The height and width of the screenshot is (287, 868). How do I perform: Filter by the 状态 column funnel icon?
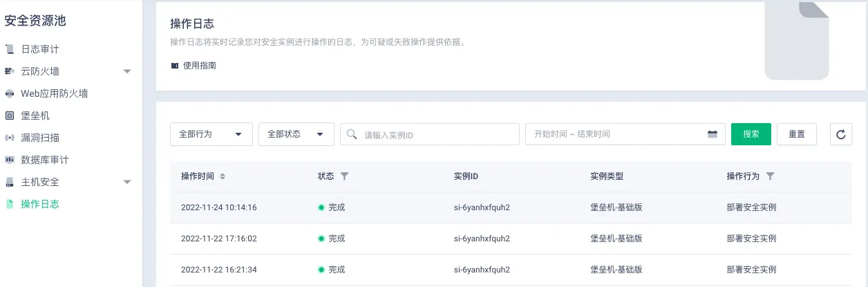(345, 176)
